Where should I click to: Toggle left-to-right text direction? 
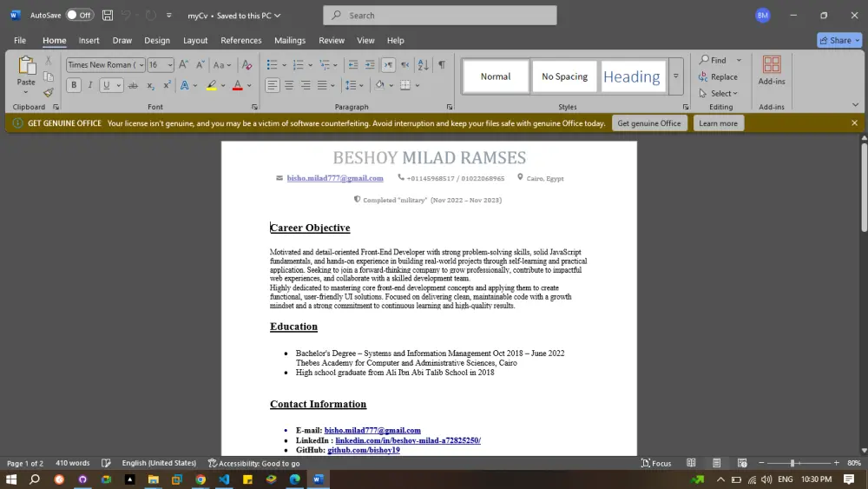tap(388, 65)
